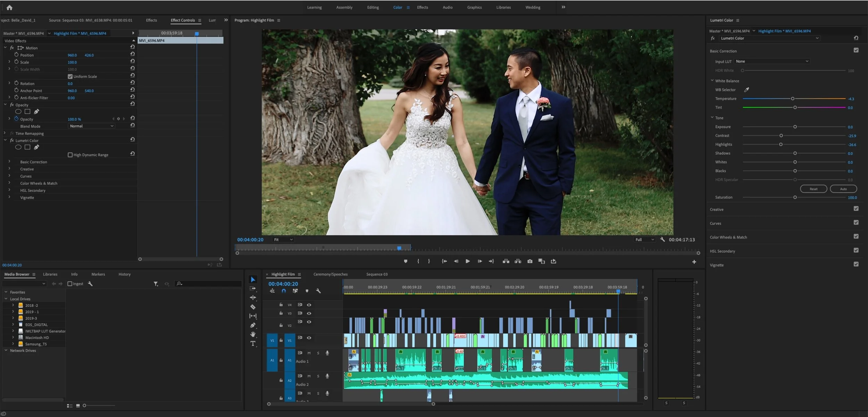Pick the WB Selector eyedropper

pos(746,90)
